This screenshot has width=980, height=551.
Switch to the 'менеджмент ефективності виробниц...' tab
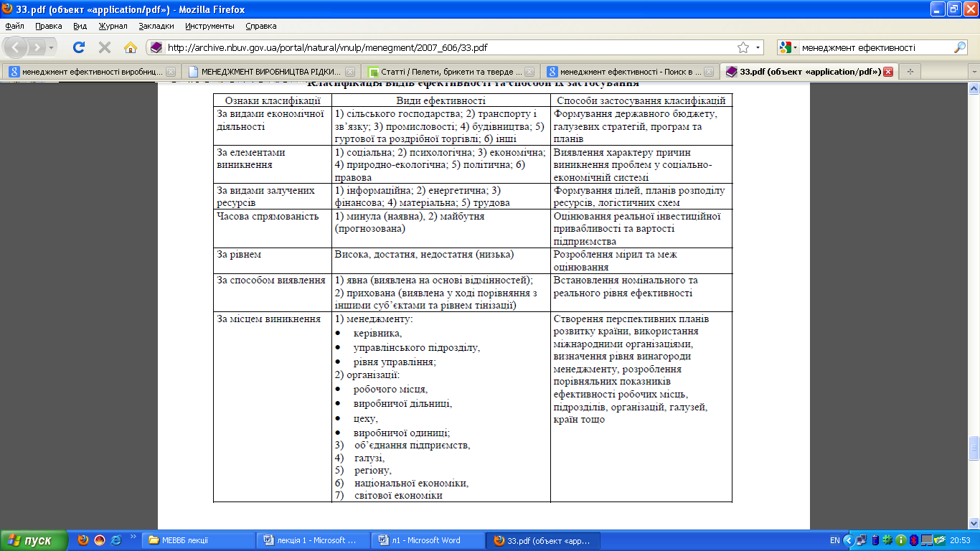(91, 72)
